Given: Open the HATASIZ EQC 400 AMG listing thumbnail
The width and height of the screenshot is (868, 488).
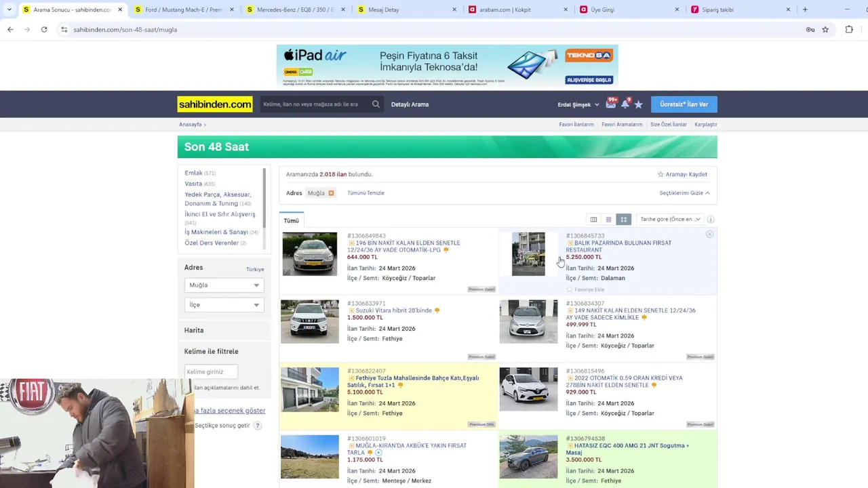Looking at the screenshot, I should click(x=528, y=457).
